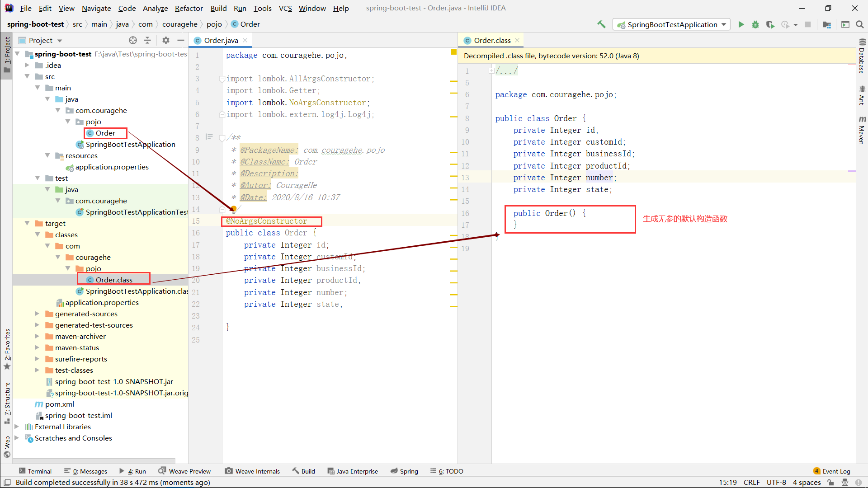The height and width of the screenshot is (488, 868).
Task: Click the inspector hat icon in status bar
Action: [x=844, y=482]
